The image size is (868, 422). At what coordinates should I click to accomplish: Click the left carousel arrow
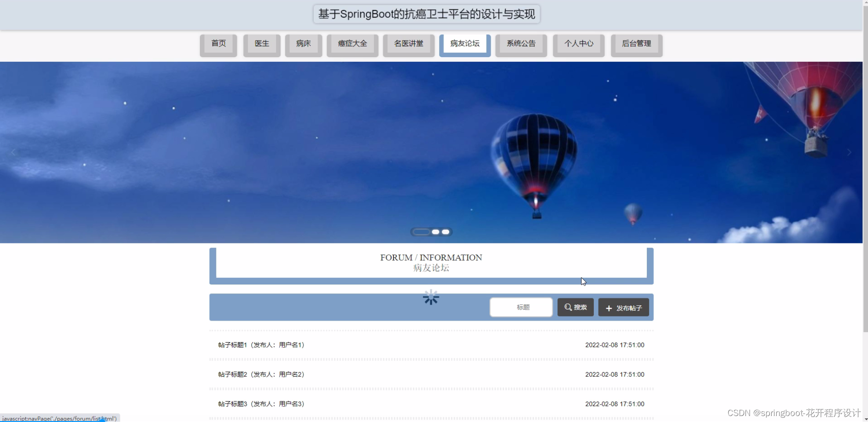(13, 152)
